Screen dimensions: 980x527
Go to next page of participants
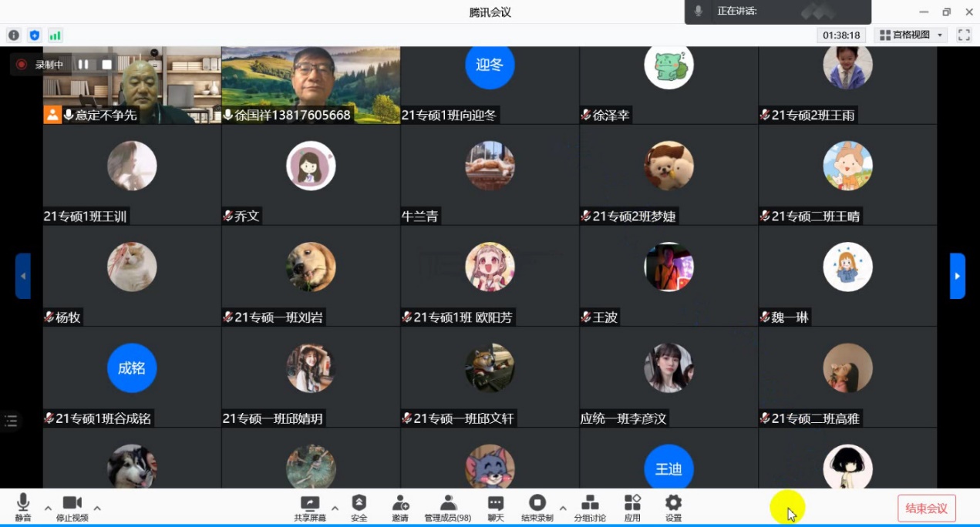coord(957,276)
